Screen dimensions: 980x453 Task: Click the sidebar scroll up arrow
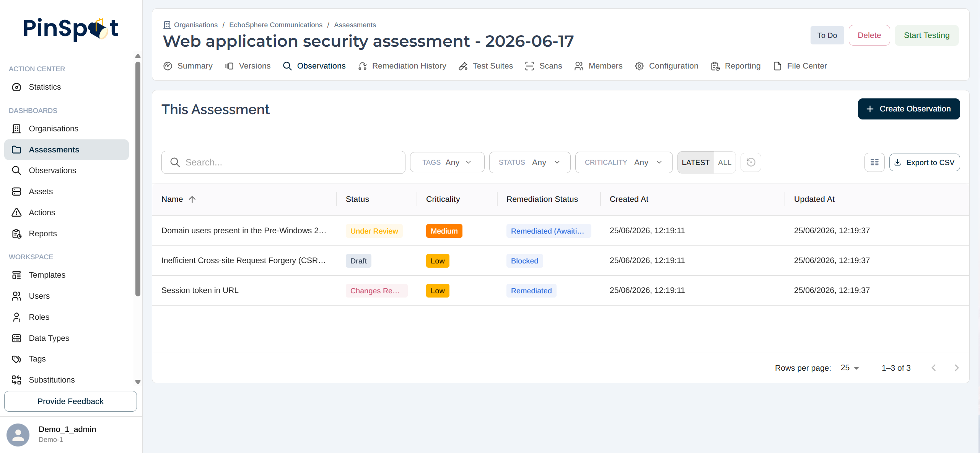138,56
